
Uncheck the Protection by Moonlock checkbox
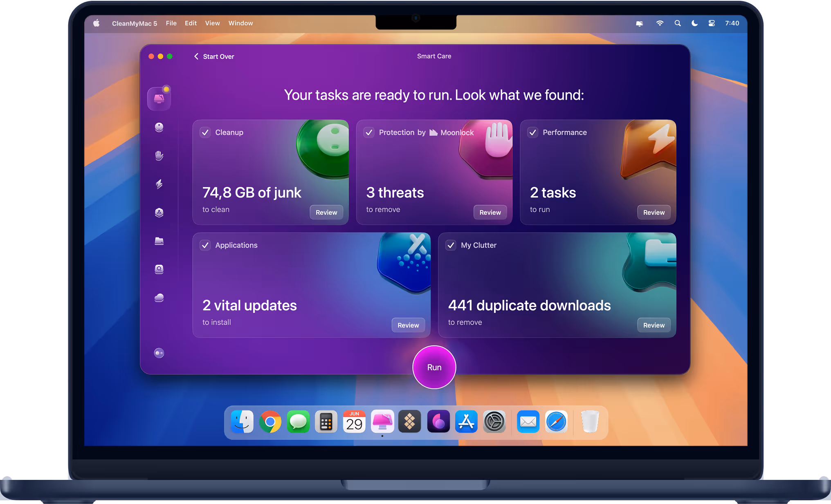pos(369,132)
